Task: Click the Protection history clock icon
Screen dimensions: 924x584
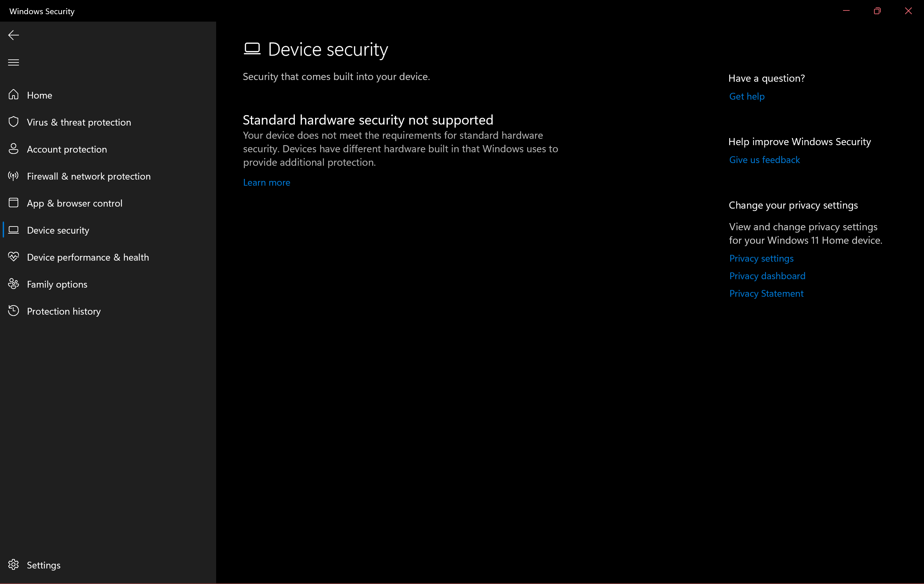Action: [x=14, y=311]
